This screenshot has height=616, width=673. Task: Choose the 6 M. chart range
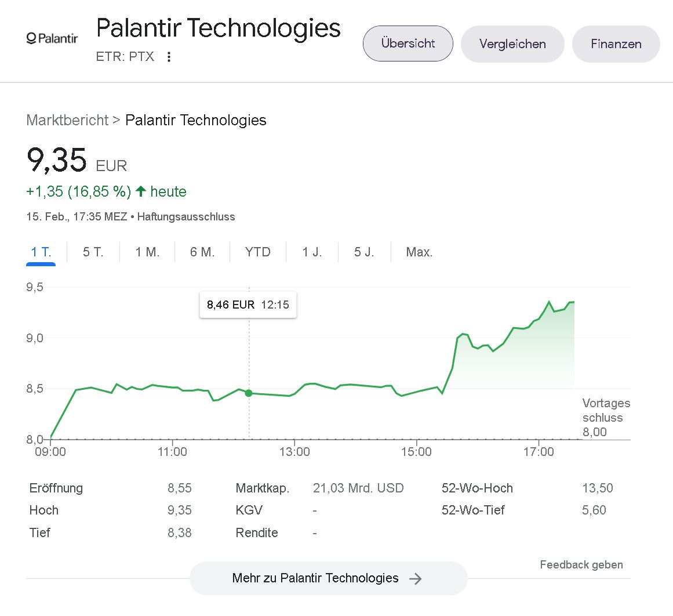click(202, 252)
